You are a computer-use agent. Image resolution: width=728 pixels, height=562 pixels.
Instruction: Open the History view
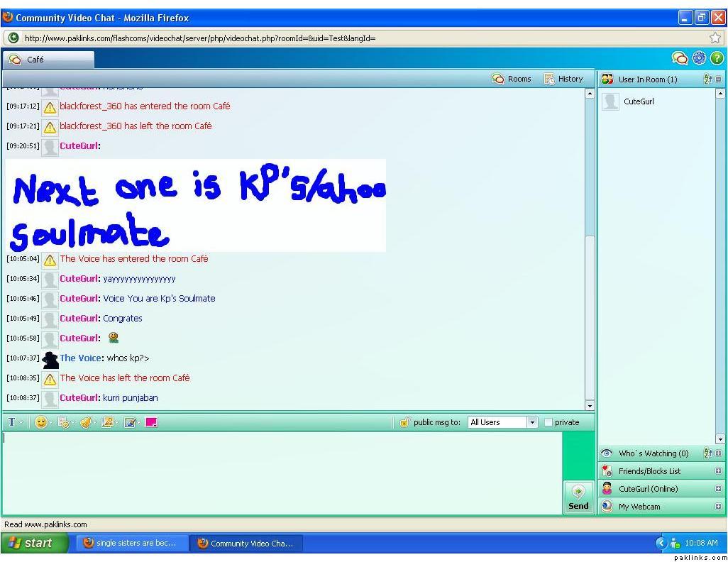pos(563,79)
